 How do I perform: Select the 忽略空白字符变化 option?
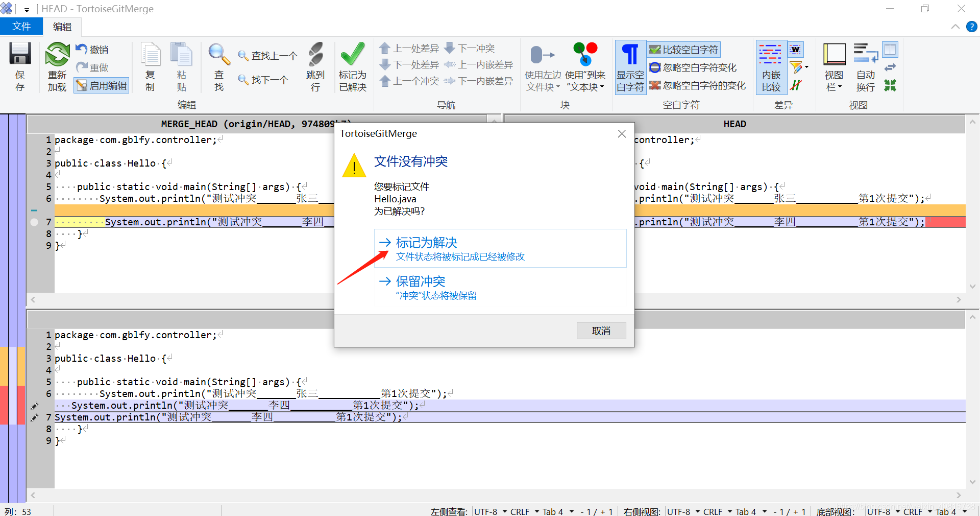[x=693, y=67]
